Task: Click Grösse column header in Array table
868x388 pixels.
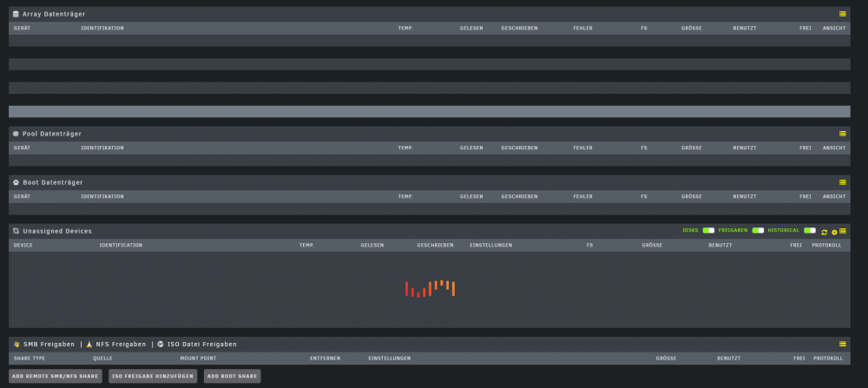Action: coord(692,29)
